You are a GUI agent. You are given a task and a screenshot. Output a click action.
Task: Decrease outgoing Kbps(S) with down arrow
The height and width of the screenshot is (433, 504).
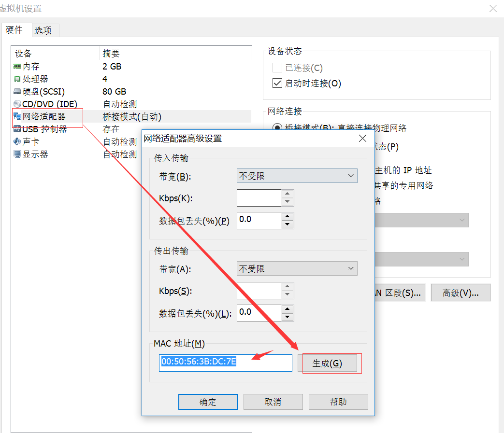pyautogui.click(x=288, y=294)
